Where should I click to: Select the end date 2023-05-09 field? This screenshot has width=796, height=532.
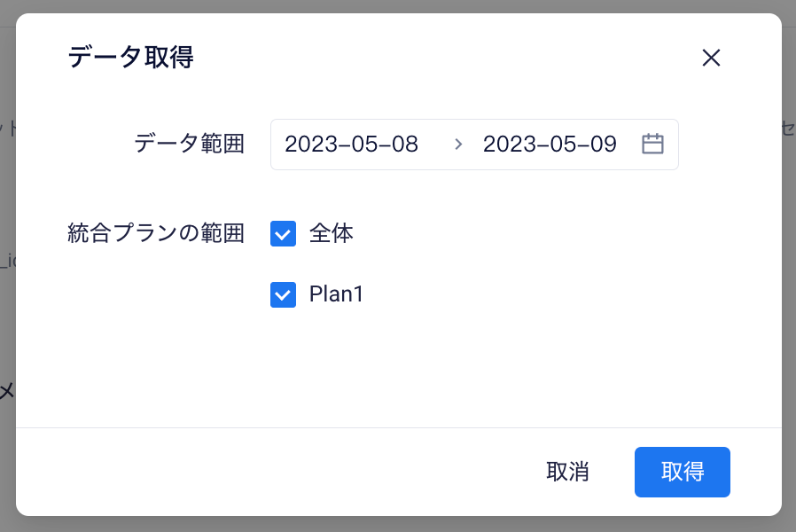click(550, 145)
